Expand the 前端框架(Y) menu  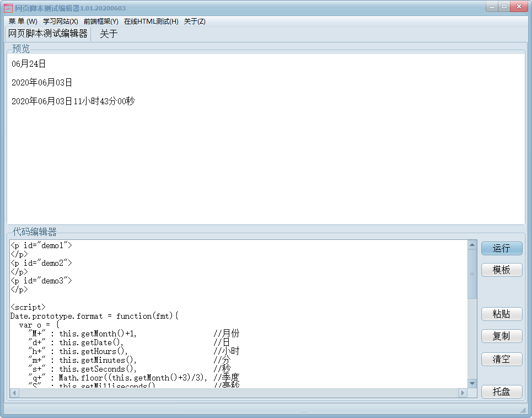101,22
